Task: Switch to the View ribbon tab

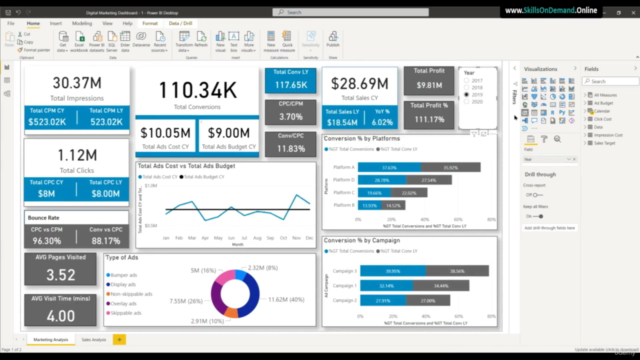Action: (107, 23)
